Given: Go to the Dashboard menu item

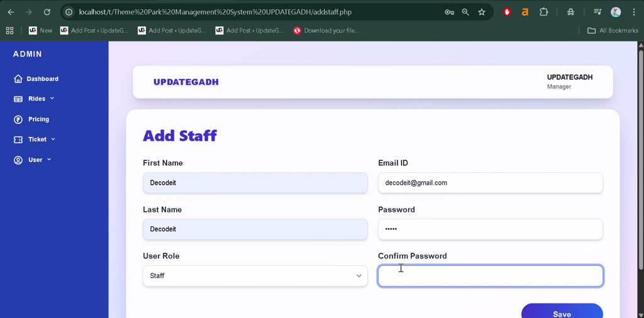Looking at the screenshot, I should 43,79.
